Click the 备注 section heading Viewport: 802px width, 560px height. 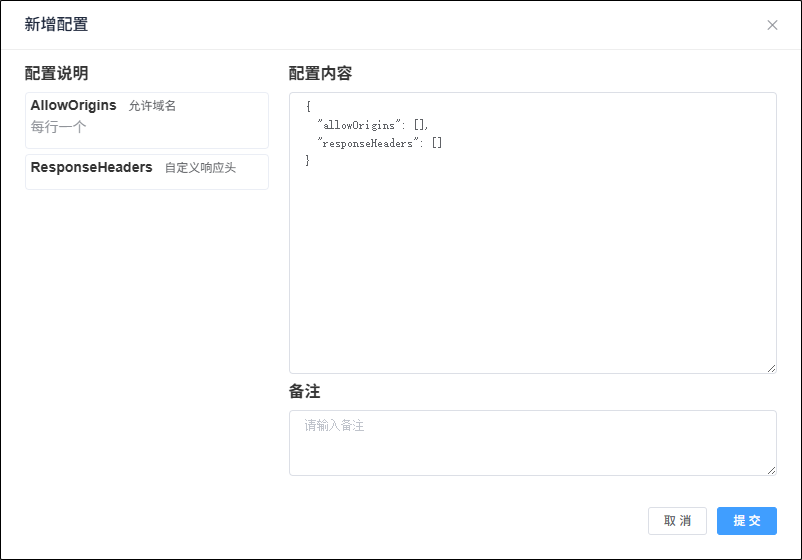point(304,391)
